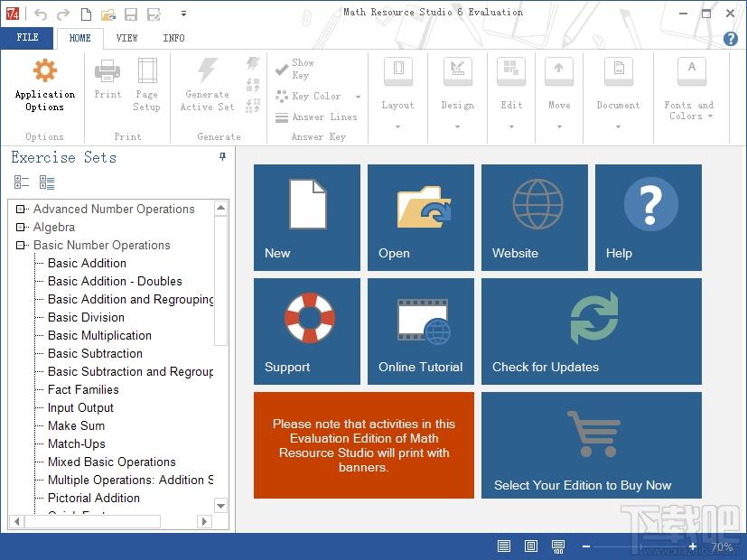Screen dimensions: 747x560
Task: Collapse the Basic Number Operations node
Action: (x=20, y=245)
